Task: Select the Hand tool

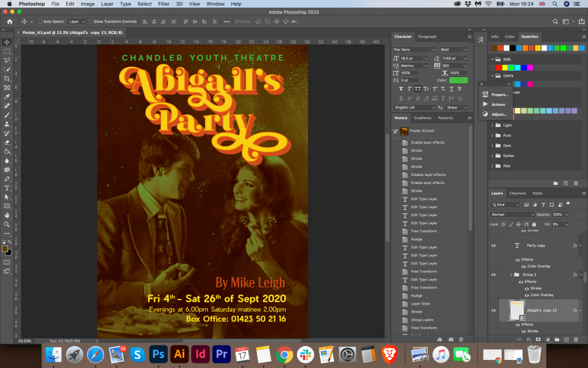Action: pos(7,215)
